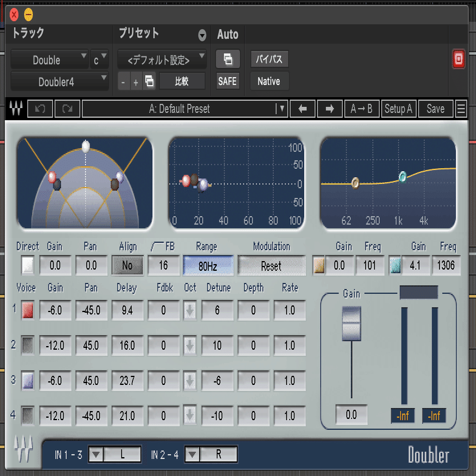This screenshot has height=476, width=476.
Task: Toggle the Align No button
Action: click(127, 266)
